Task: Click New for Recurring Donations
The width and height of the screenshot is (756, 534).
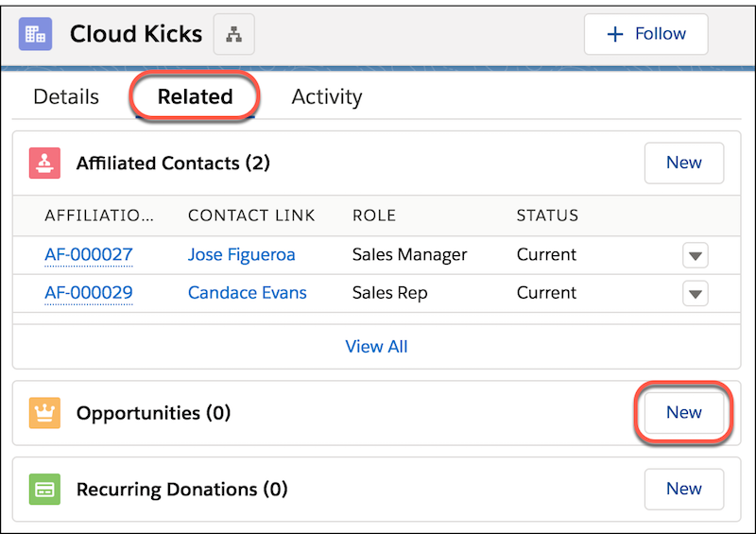Action: coord(683,490)
